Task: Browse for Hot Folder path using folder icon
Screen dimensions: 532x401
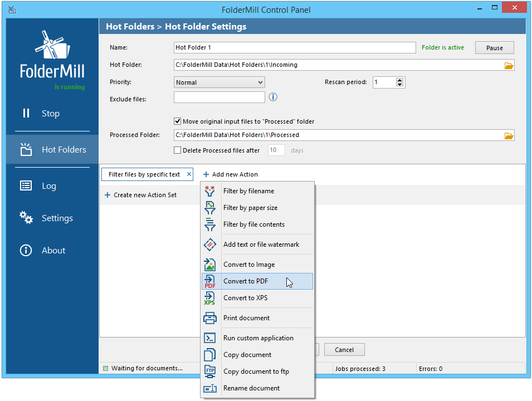Action: click(x=508, y=65)
